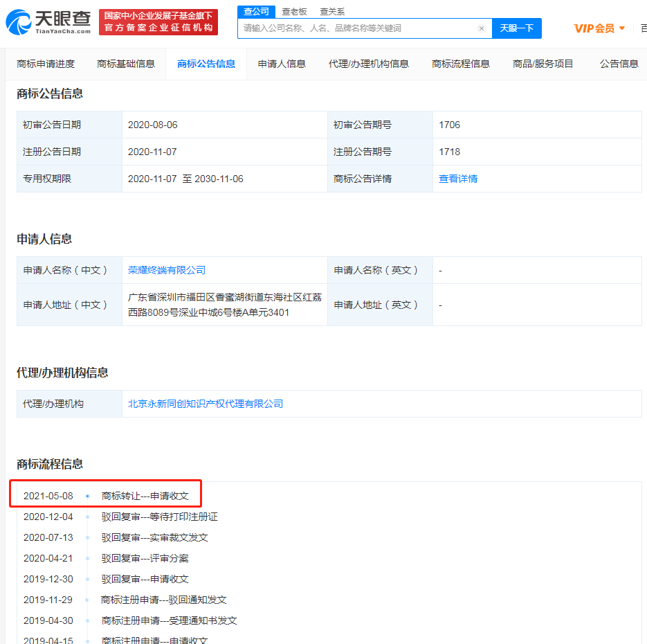Click registration issue number 1718
The height and width of the screenshot is (644, 647).
click(x=449, y=152)
